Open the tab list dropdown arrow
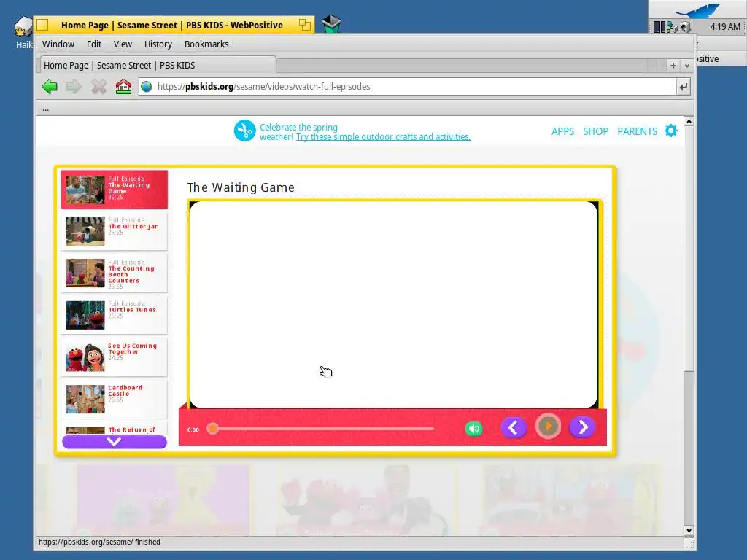Viewport: 747px width, 560px height. tap(687, 66)
